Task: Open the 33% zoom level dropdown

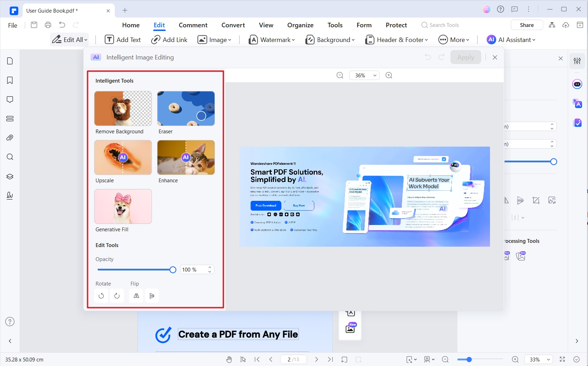Action: [x=539, y=359]
